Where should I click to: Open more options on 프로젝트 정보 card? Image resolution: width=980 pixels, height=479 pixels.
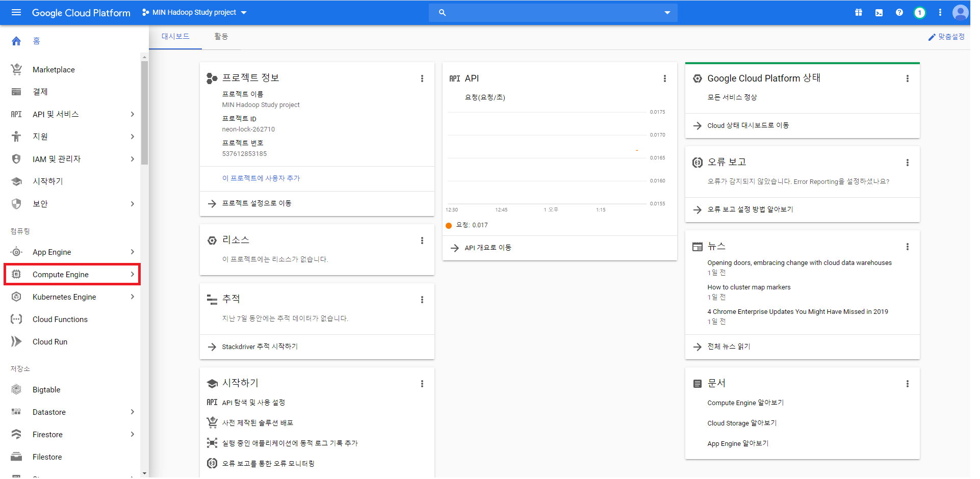tap(422, 78)
